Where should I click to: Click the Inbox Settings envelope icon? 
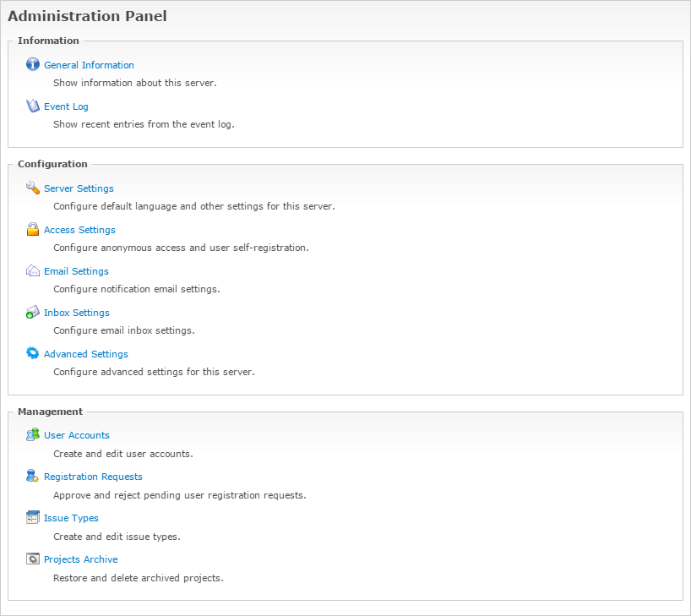coord(33,312)
